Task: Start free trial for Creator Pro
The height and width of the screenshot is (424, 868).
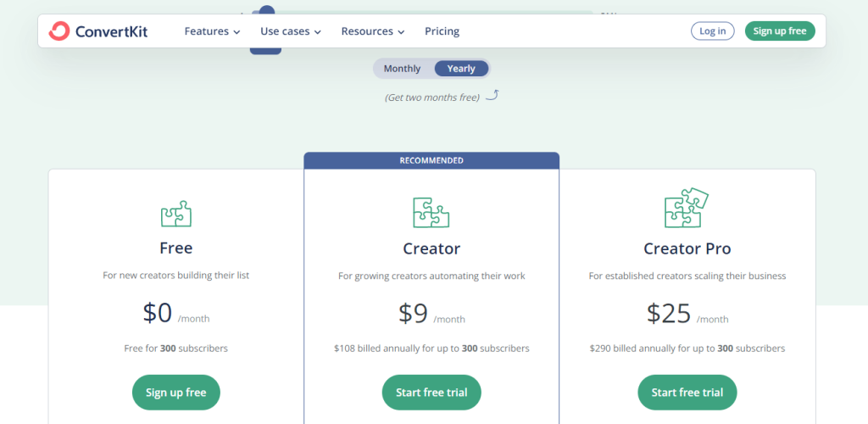Action: 687,393
